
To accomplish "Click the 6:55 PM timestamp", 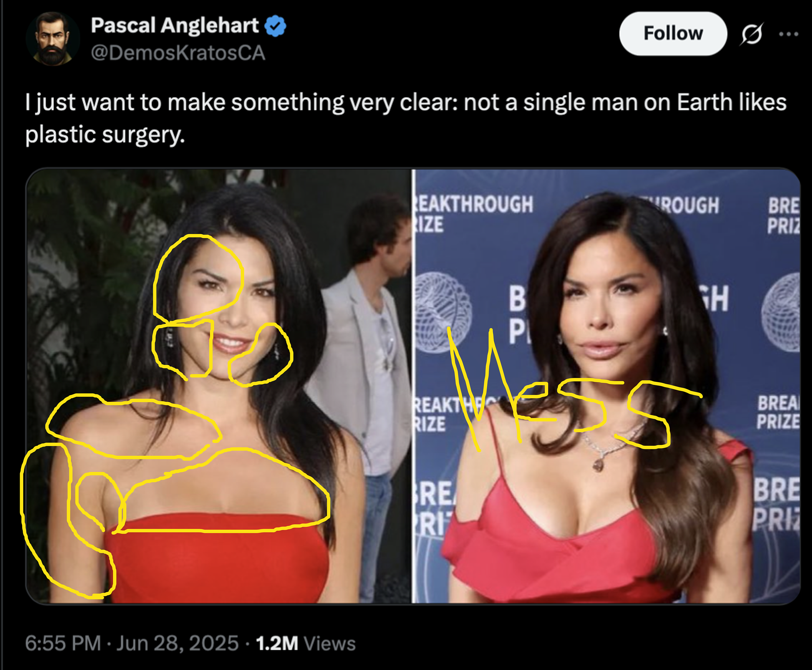I will point(63,643).
